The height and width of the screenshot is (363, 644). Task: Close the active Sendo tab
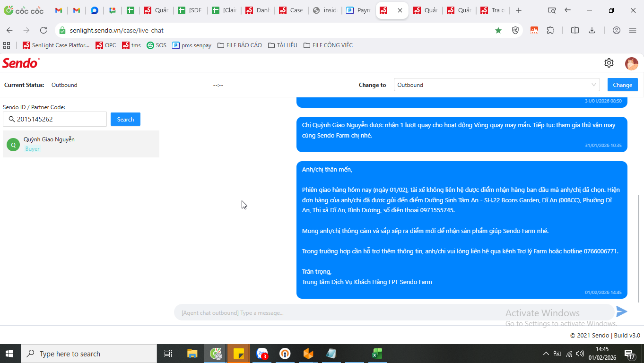[x=400, y=10]
